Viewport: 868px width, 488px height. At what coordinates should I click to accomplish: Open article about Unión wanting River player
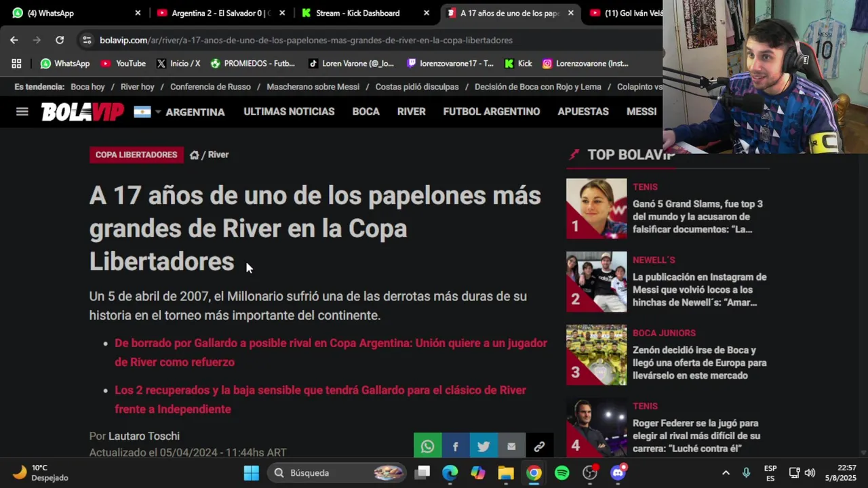click(x=331, y=352)
